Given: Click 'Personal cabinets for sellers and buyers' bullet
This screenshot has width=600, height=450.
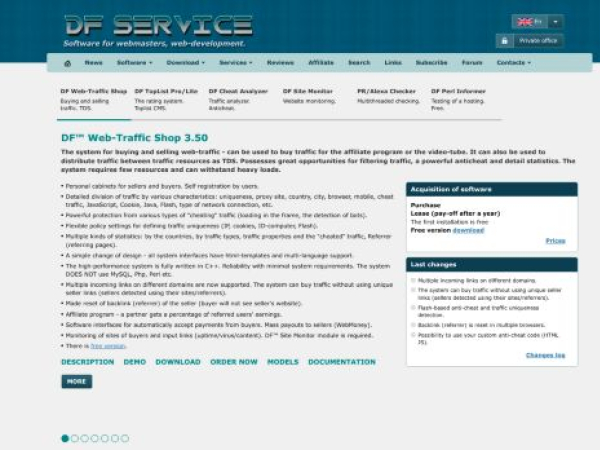Looking at the screenshot, I should pos(162,186).
